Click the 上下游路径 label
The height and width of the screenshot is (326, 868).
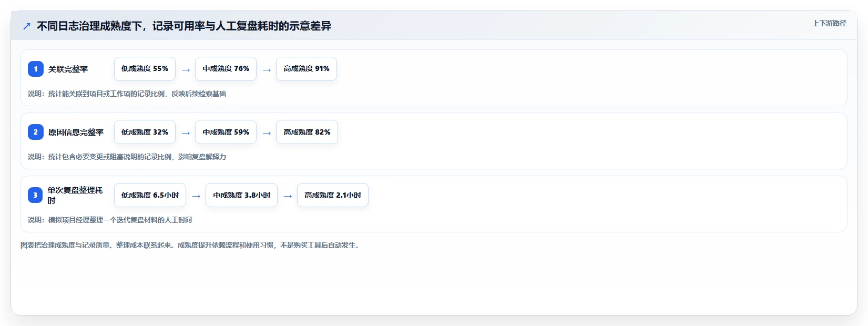829,23
